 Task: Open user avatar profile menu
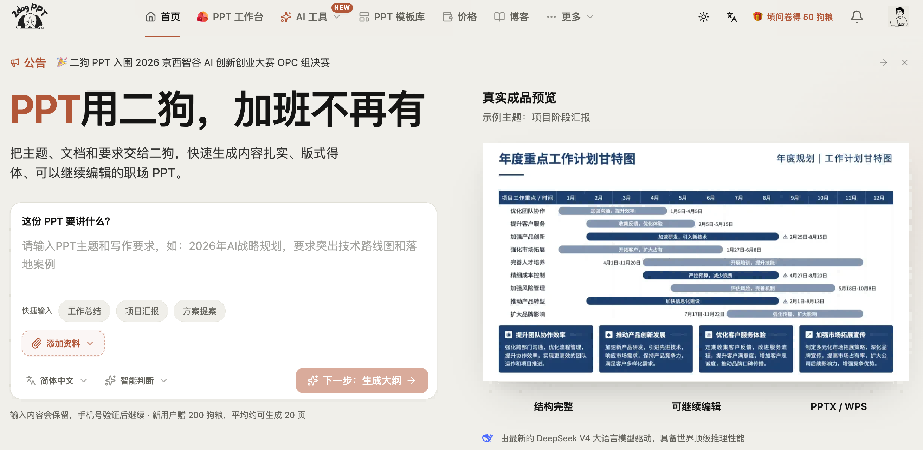coord(898,17)
